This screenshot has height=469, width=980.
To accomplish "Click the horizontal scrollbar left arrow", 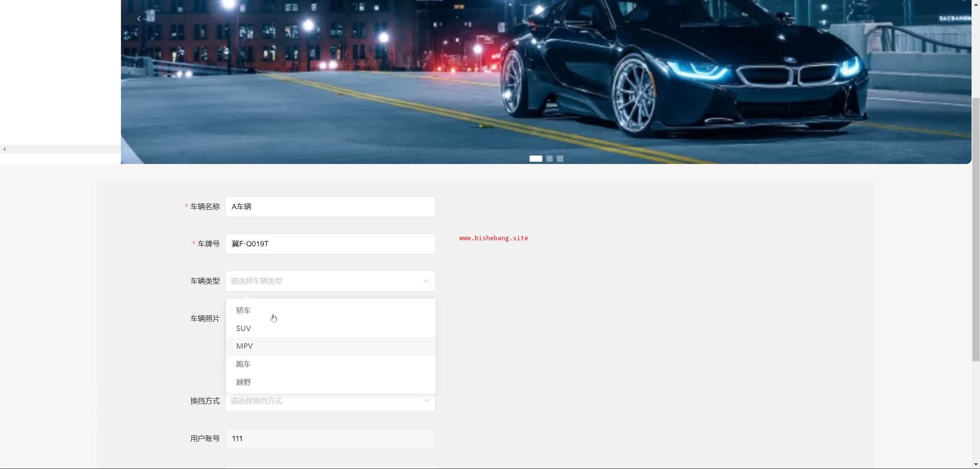I will (x=4, y=149).
